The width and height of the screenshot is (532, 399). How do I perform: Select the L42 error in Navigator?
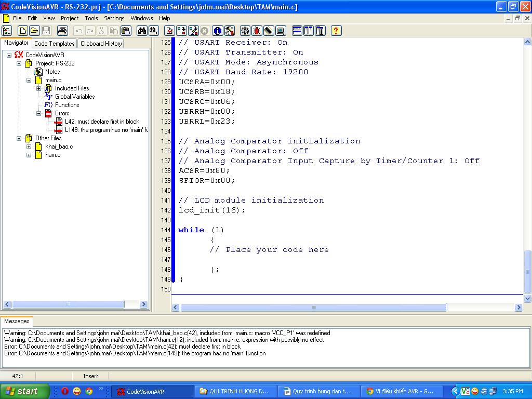click(102, 122)
